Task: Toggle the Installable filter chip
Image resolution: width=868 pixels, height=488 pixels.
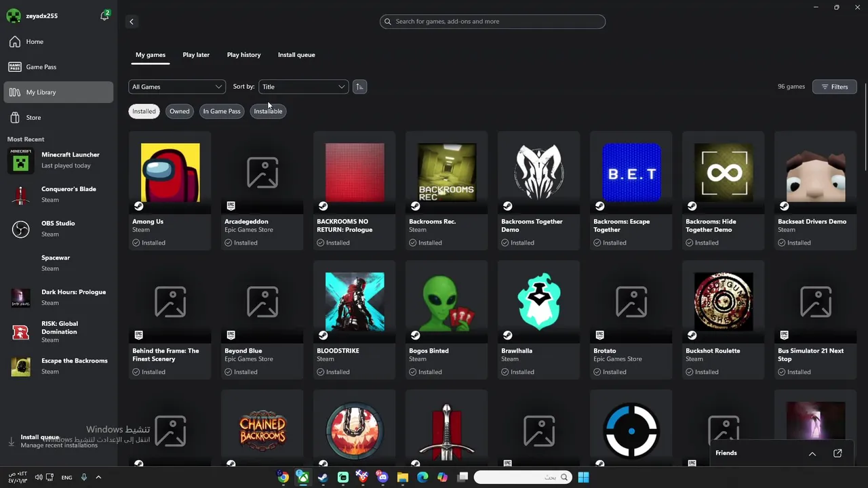Action: pyautogui.click(x=268, y=111)
